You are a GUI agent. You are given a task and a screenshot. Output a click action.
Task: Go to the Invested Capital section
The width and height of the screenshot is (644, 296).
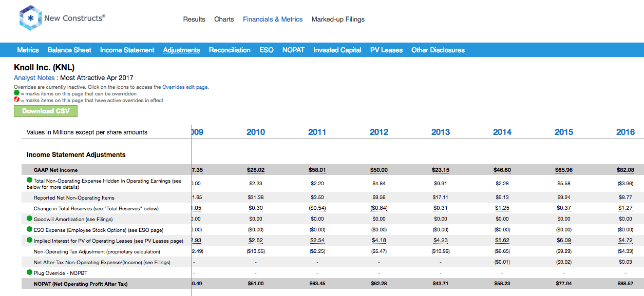337,50
